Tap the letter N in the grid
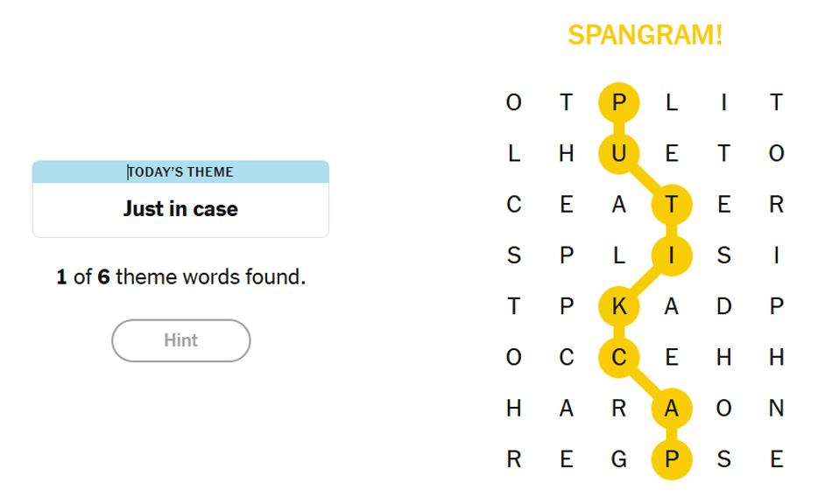 [776, 409]
